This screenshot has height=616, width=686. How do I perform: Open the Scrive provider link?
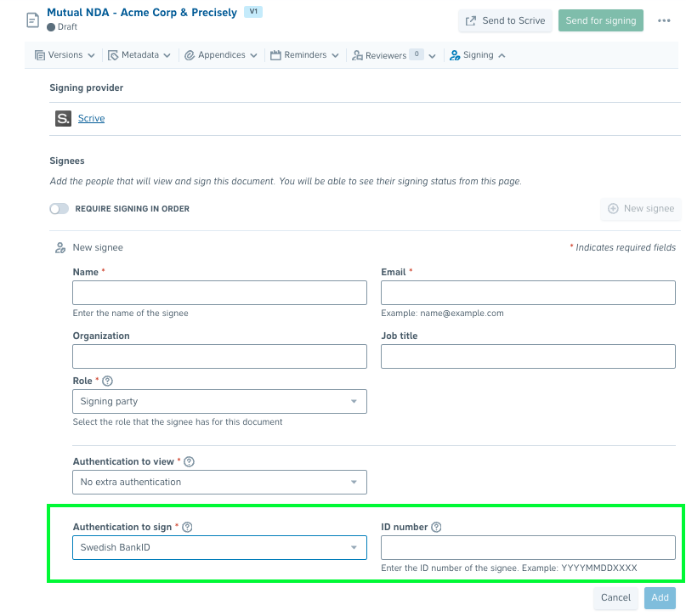[x=91, y=119]
